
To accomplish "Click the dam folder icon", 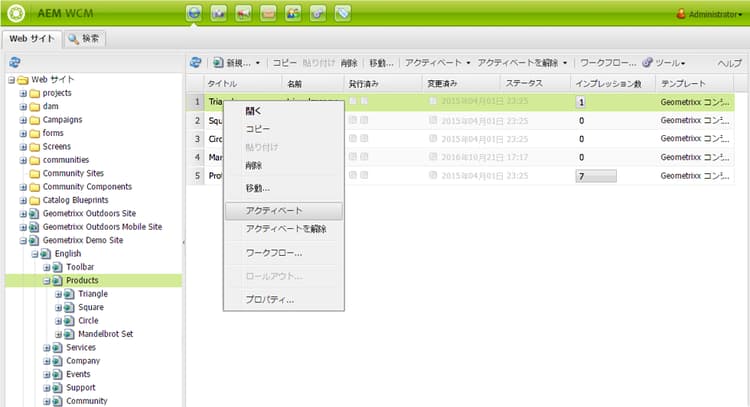I will (x=34, y=107).
